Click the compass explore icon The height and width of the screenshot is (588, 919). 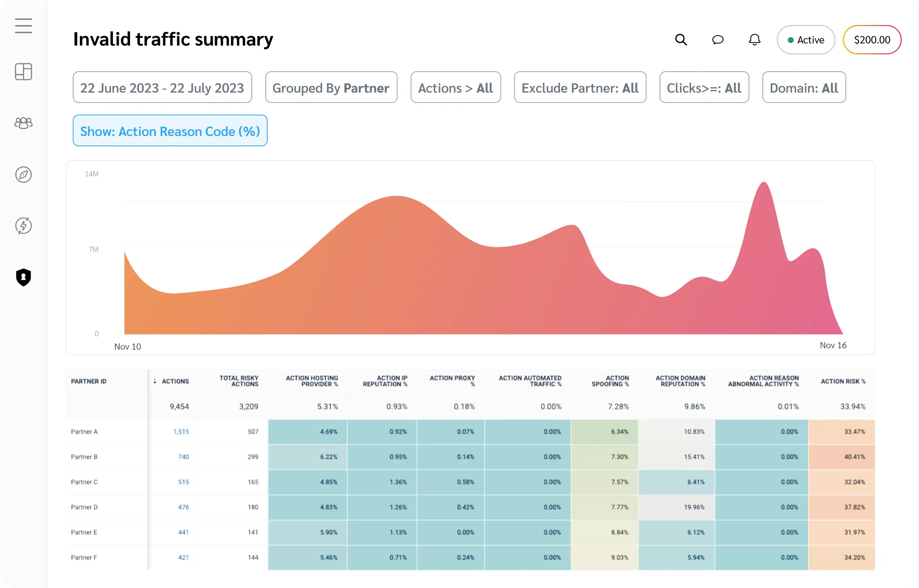[x=23, y=175]
